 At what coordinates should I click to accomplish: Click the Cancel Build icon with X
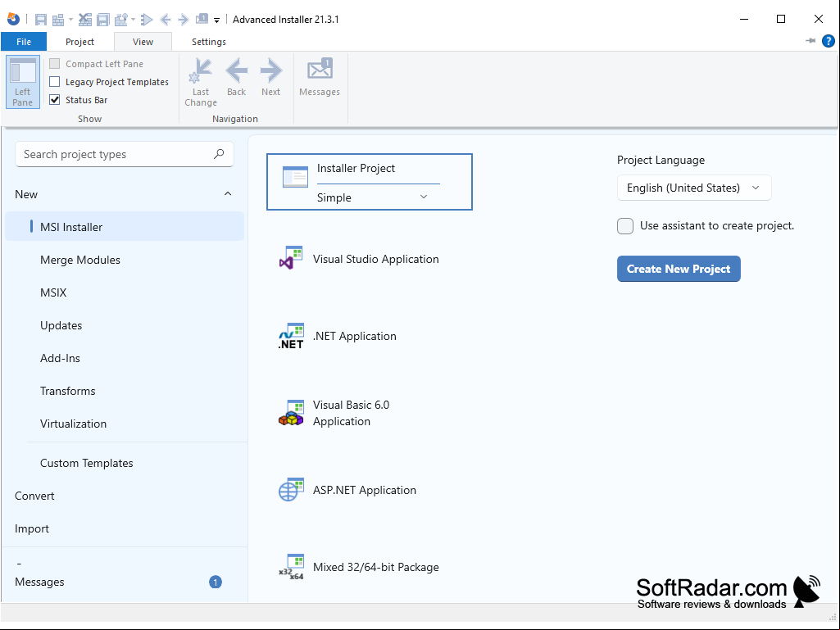[85, 20]
